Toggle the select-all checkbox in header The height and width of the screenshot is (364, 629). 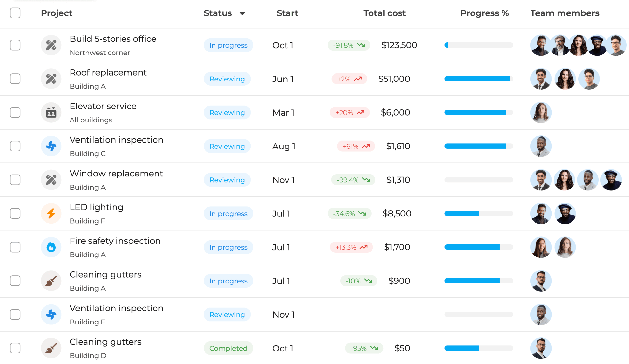[x=15, y=13]
